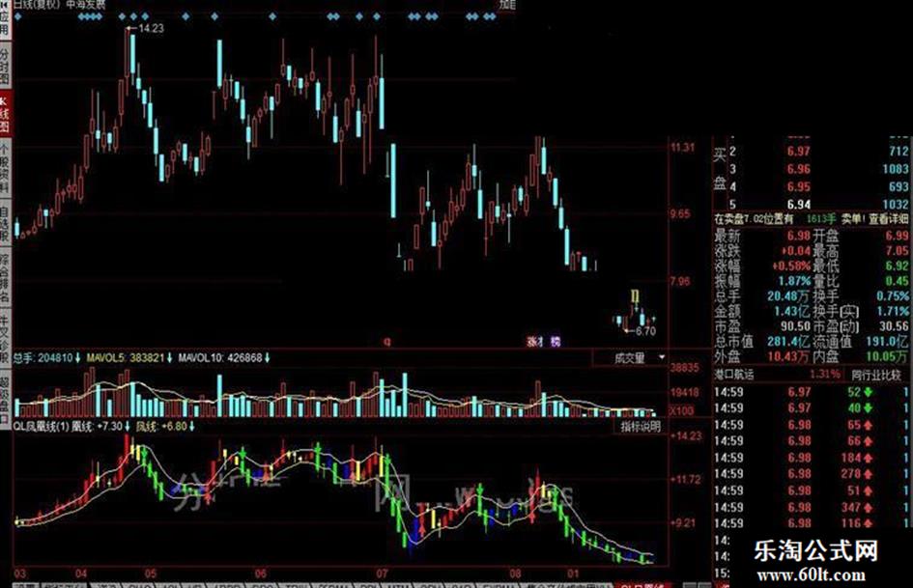Click the 内盘 10.05万 value
The image size is (913, 588).
click(887, 355)
